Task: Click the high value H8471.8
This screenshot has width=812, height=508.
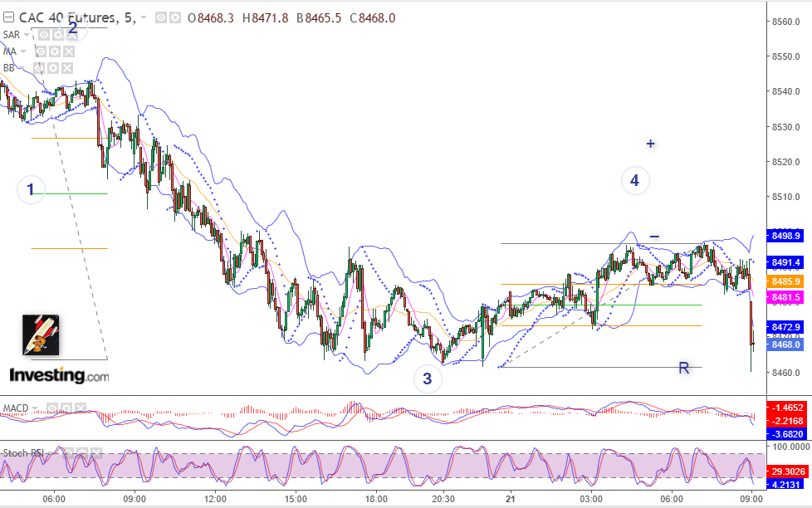Action: click(x=265, y=18)
